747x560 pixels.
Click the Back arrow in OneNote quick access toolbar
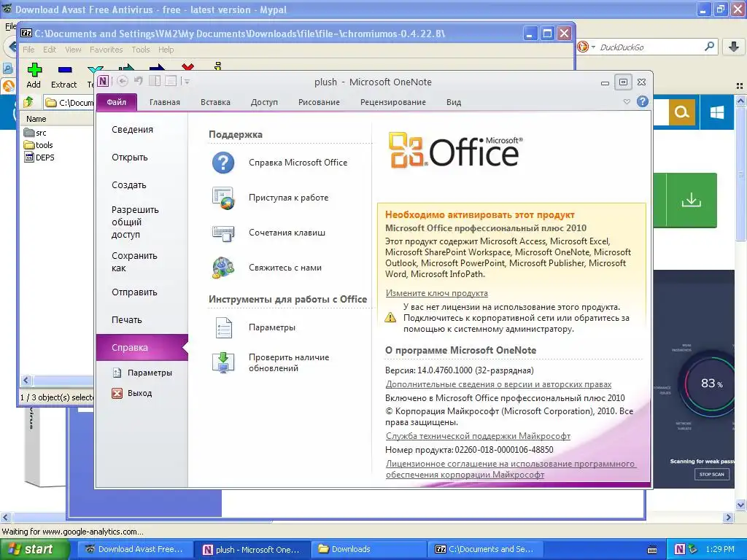(123, 82)
